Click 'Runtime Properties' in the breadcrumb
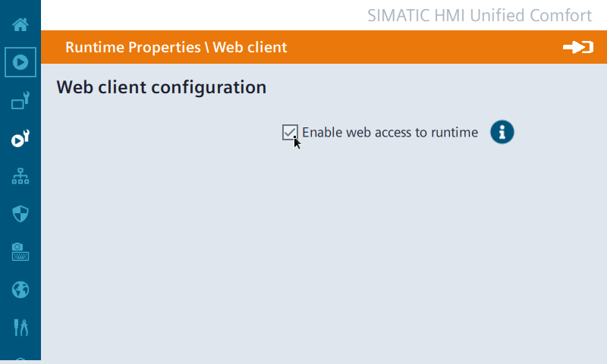The image size is (607, 364). point(133,47)
